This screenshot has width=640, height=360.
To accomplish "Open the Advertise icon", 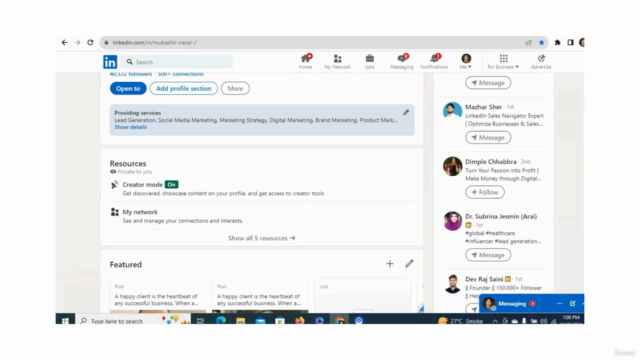I will [541, 62].
